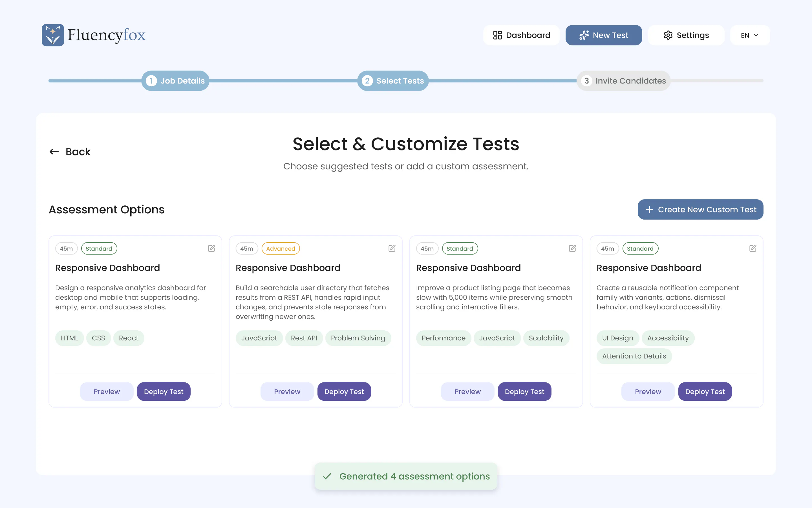Go to step 1 Job Details
812x508 pixels.
(x=175, y=81)
